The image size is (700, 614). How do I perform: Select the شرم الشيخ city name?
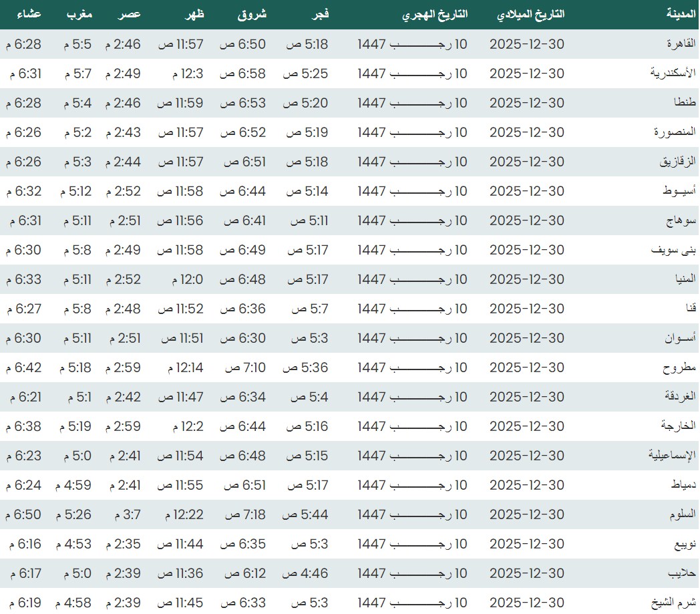[676, 603]
